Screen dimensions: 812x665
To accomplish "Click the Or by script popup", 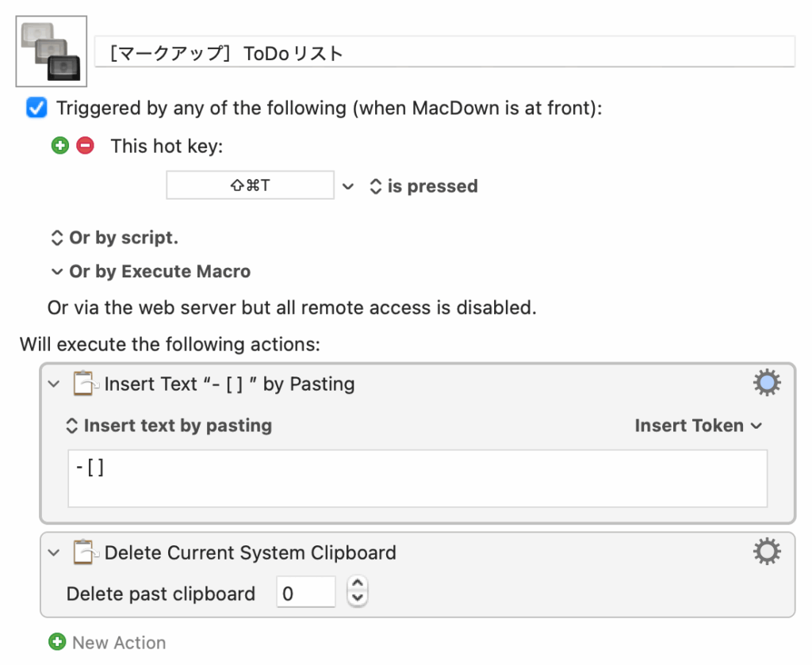I will [113, 238].
